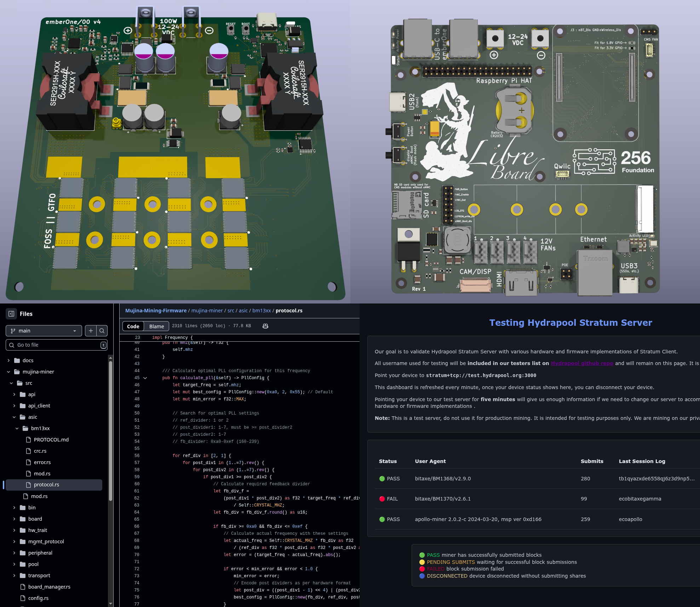
Task: Expand the bin folder chevron
Action: 14,508
